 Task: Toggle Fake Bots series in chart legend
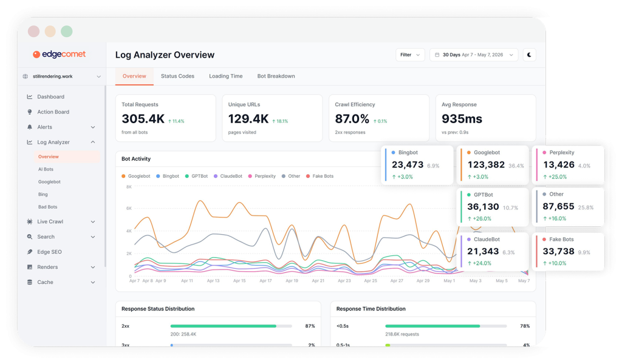pyautogui.click(x=320, y=177)
